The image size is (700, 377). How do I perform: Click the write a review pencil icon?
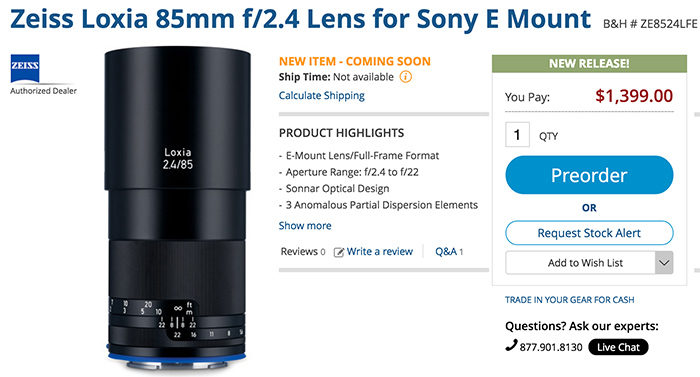tap(339, 252)
